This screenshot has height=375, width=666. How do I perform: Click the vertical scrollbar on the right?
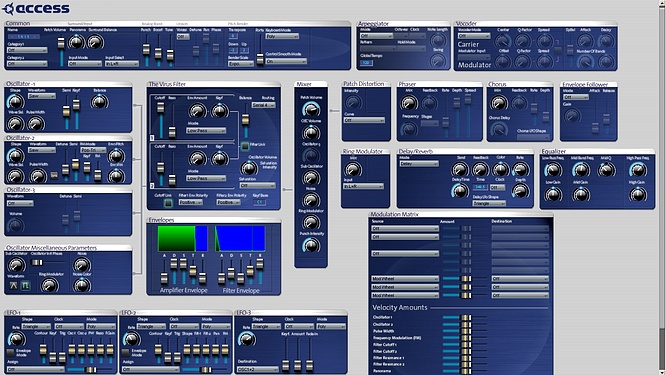click(x=662, y=187)
